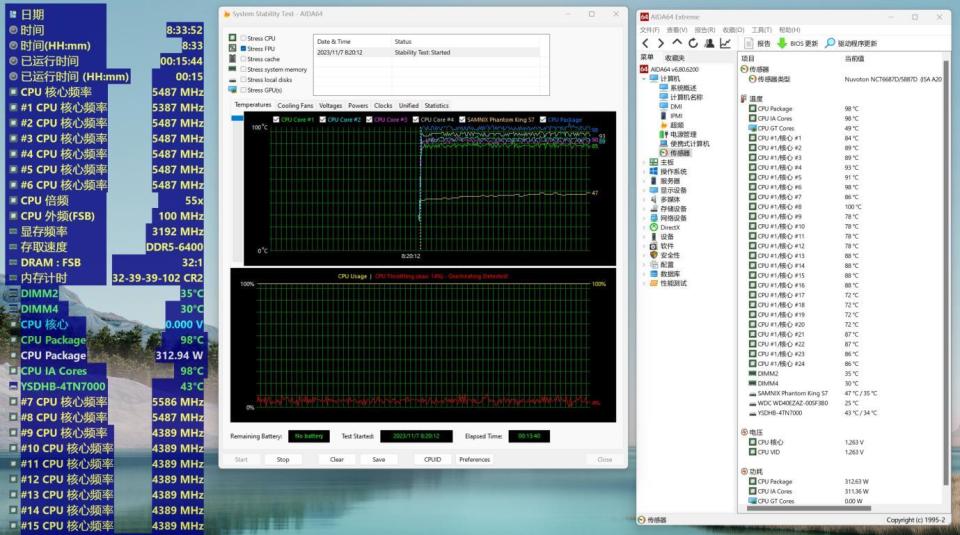
Task: Select AIDA64 v6.80.6200 root node
Action: pos(674,69)
